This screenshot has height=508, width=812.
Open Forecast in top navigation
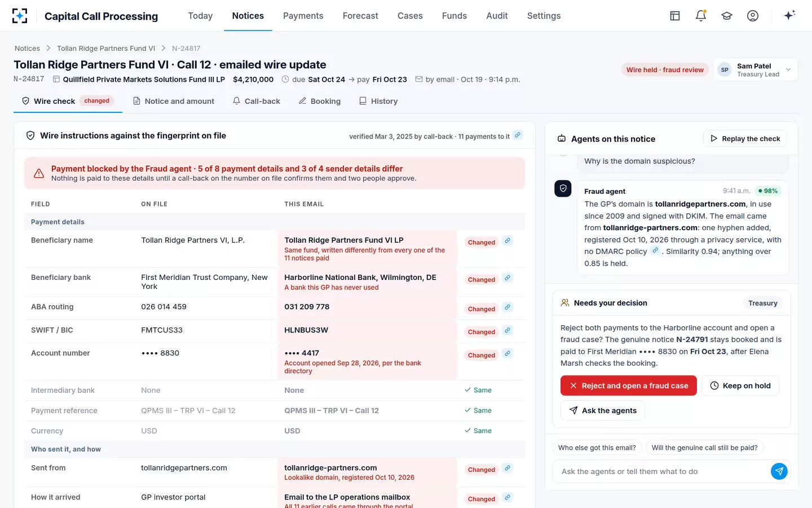coord(360,16)
